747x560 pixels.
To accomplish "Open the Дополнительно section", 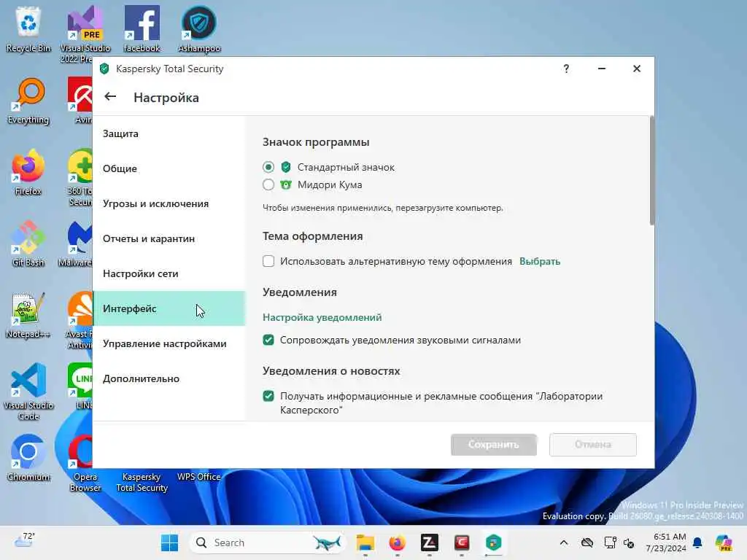I will (169, 378).
